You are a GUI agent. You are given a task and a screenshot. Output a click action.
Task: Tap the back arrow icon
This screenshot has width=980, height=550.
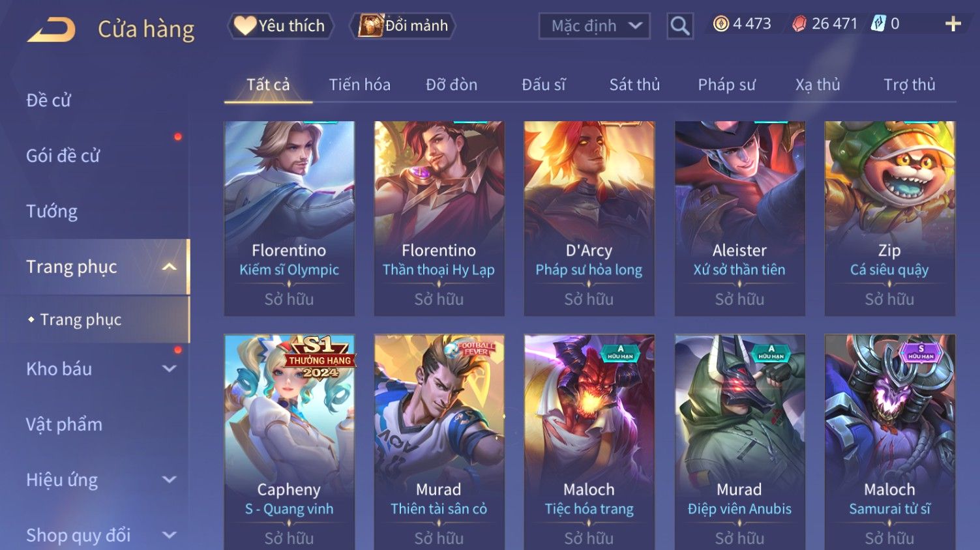(52, 29)
